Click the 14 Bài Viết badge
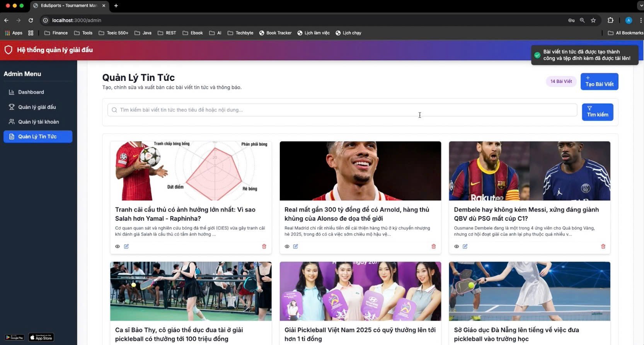Viewport: 644px width, 345px height. [561, 81]
